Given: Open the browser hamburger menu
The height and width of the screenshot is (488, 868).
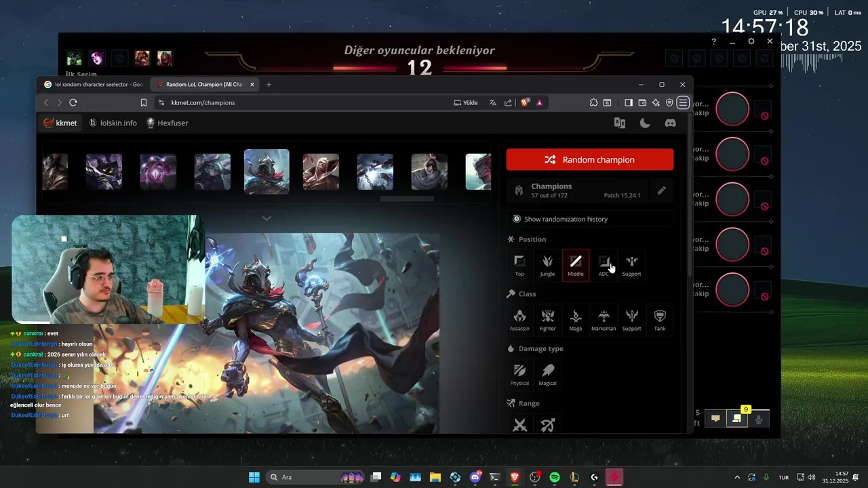Looking at the screenshot, I should click(683, 102).
